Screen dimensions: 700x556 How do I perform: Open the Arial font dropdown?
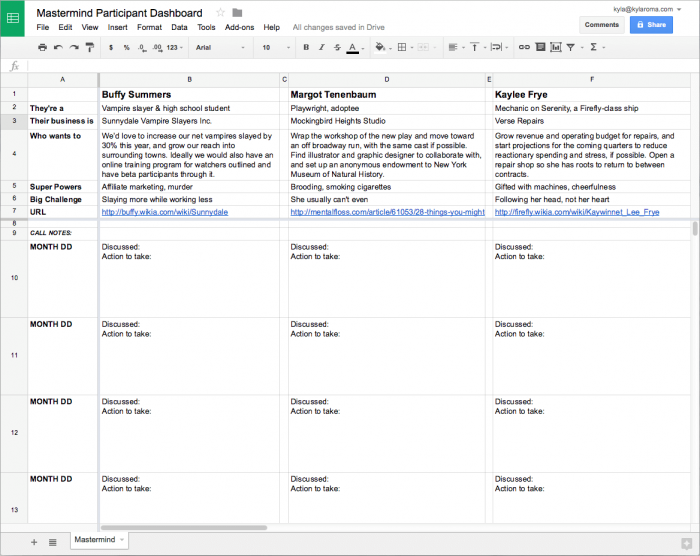click(x=221, y=47)
